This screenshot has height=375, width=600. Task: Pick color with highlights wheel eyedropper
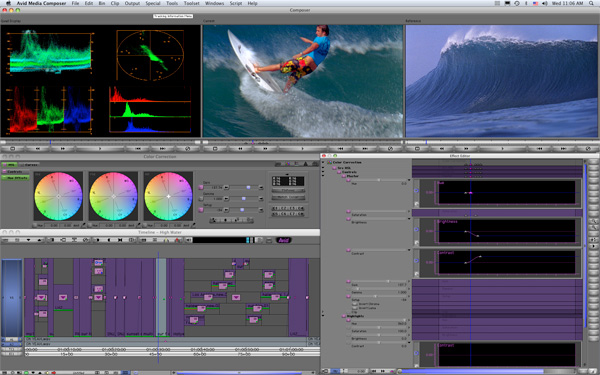point(194,225)
